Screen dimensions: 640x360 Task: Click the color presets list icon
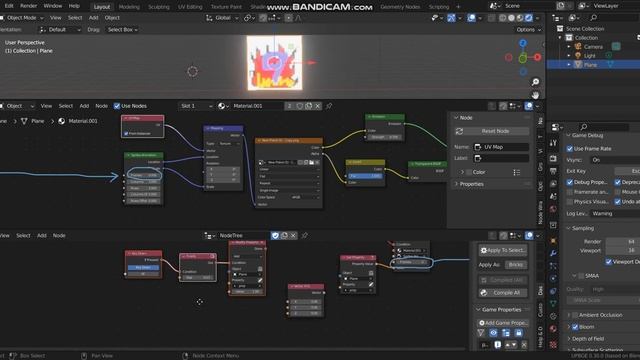tap(517, 172)
